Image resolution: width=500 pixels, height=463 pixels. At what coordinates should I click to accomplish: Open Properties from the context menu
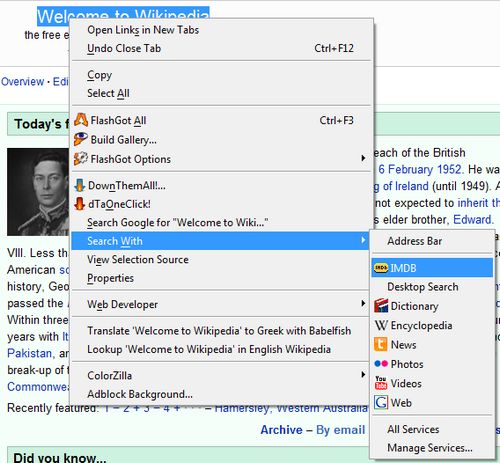point(221,278)
